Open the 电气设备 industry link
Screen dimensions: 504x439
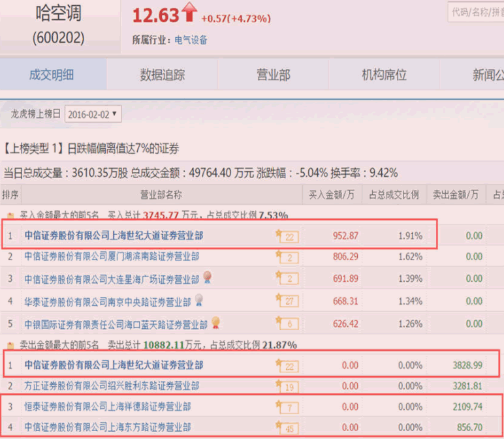pos(191,40)
